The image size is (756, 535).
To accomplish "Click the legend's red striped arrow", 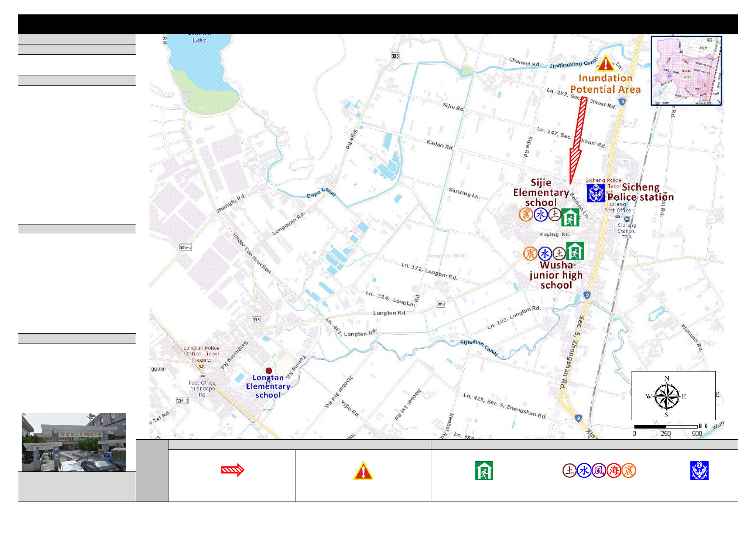I will coord(233,470).
